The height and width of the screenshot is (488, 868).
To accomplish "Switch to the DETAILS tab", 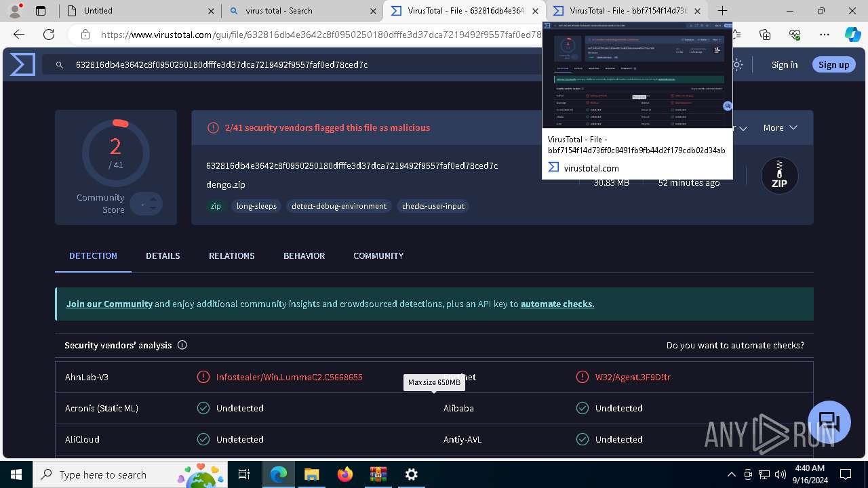I will pyautogui.click(x=163, y=256).
